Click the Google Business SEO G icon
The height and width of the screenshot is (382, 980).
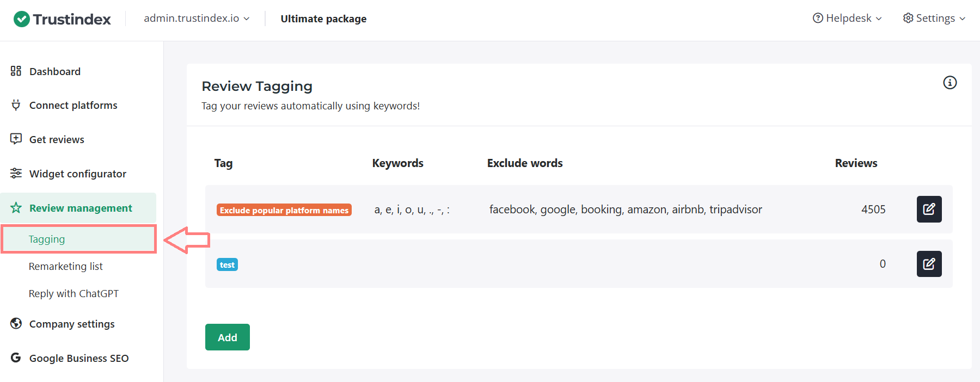pos(16,358)
